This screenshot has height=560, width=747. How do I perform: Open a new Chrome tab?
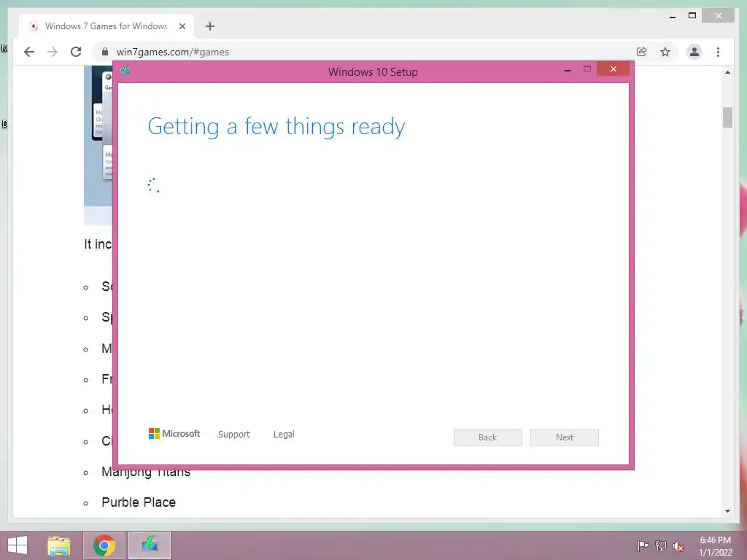210,26
